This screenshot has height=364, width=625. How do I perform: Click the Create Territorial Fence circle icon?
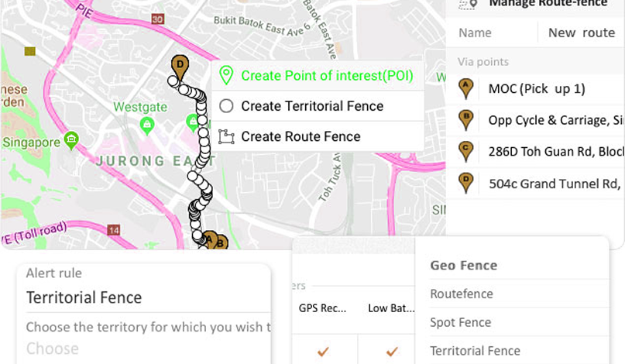tap(226, 106)
